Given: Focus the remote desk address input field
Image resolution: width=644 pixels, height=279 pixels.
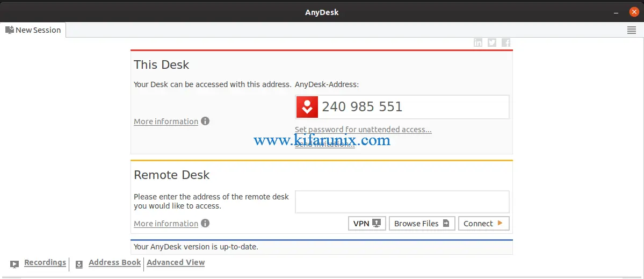Looking at the screenshot, I should pyautogui.click(x=402, y=202).
